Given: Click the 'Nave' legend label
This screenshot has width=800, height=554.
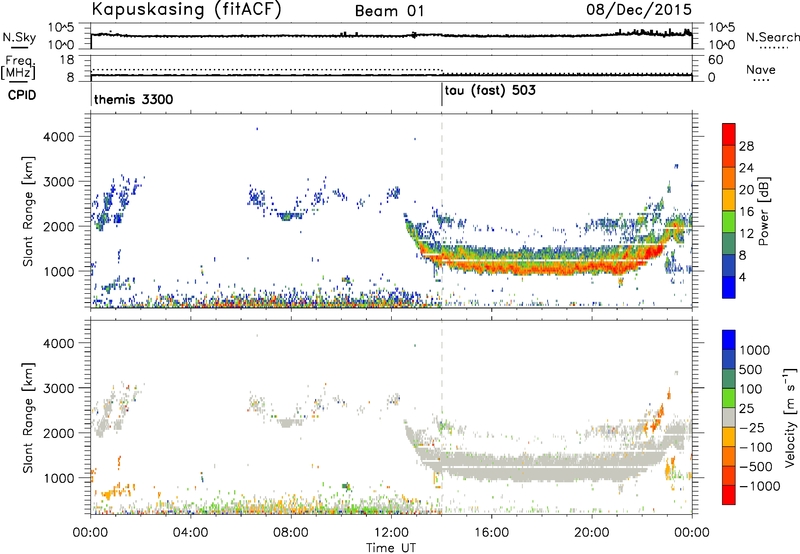Looking at the screenshot, I should click(761, 69).
